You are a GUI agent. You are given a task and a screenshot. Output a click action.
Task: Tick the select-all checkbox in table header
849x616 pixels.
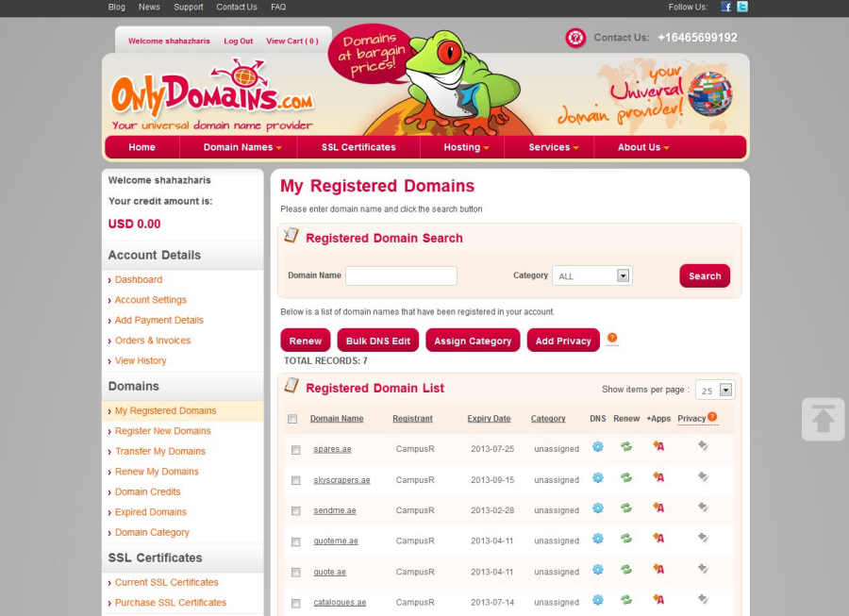click(x=292, y=419)
